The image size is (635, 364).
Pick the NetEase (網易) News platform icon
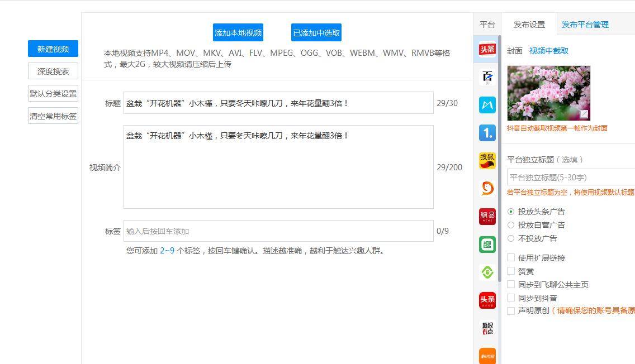[x=487, y=217]
